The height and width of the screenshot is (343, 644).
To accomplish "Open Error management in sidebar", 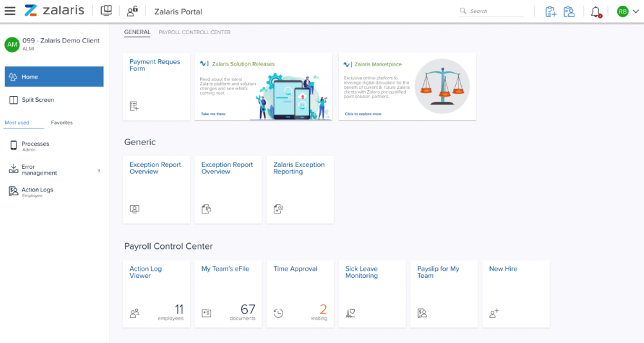I will click(x=54, y=170).
